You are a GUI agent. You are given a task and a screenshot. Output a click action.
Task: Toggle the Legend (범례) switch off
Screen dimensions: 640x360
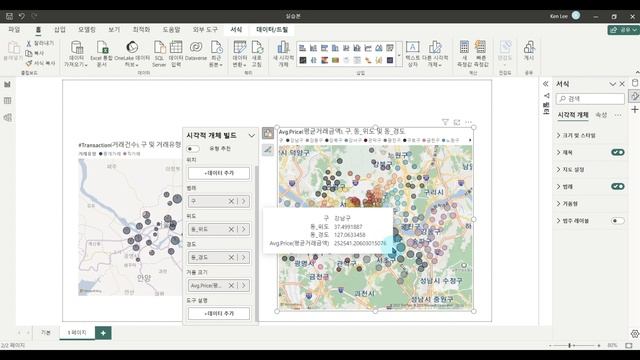pos(618,187)
